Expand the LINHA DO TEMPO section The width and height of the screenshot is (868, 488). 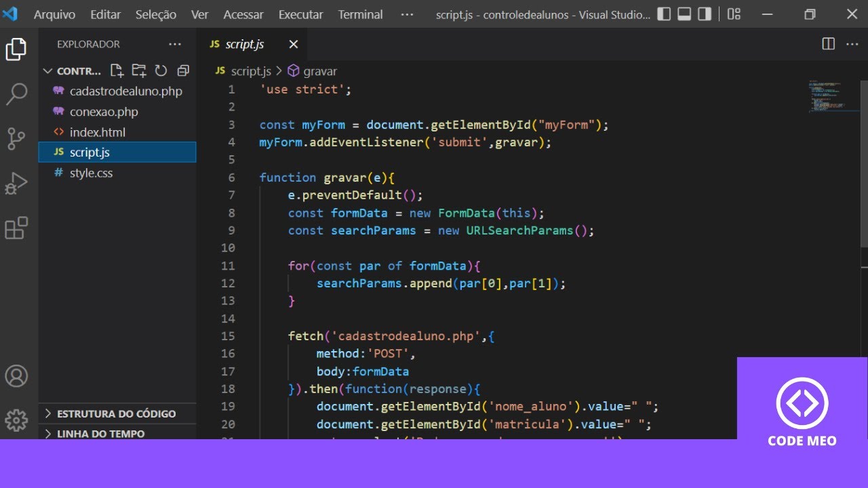click(117, 433)
